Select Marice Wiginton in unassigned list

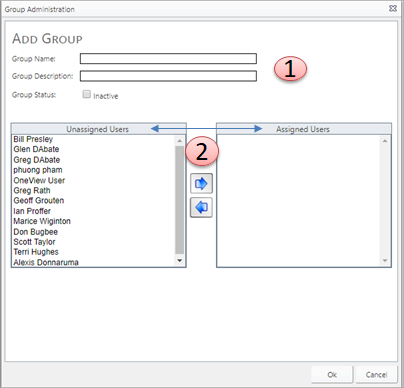42,221
